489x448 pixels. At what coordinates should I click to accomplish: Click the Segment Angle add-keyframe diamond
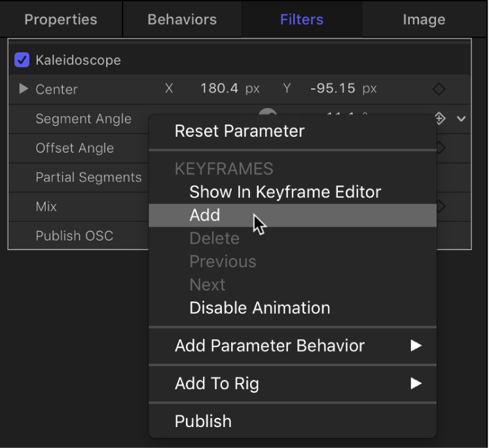(x=440, y=119)
